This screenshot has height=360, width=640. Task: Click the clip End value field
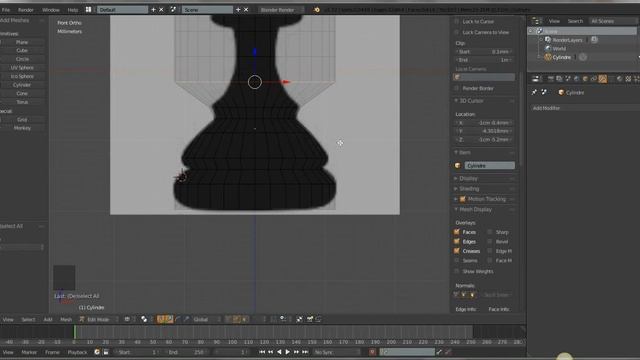coord(484,60)
